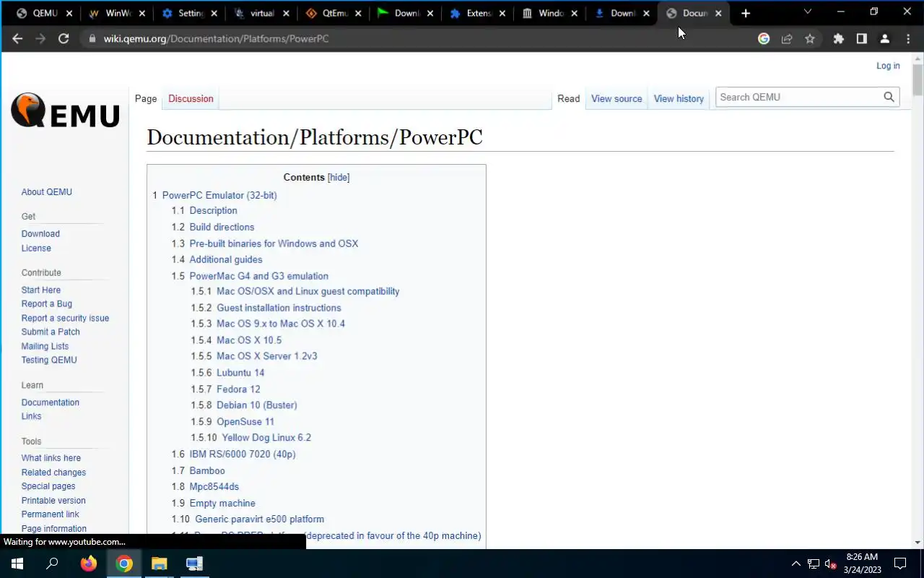Viewport: 924px width, 578px height.
Task: Jump to PowerMac G4 and G3 emulation
Action: [x=258, y=276]
